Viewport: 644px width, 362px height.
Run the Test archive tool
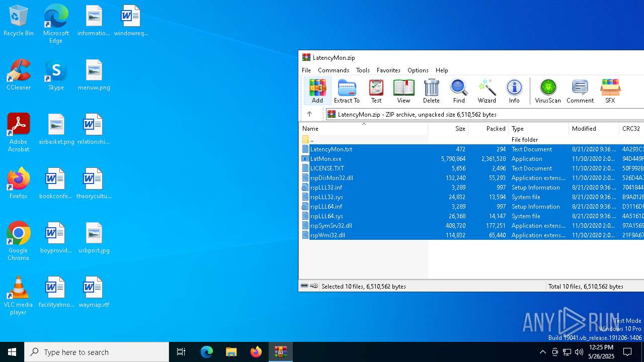pyautogui.click(x=376, y=91)
